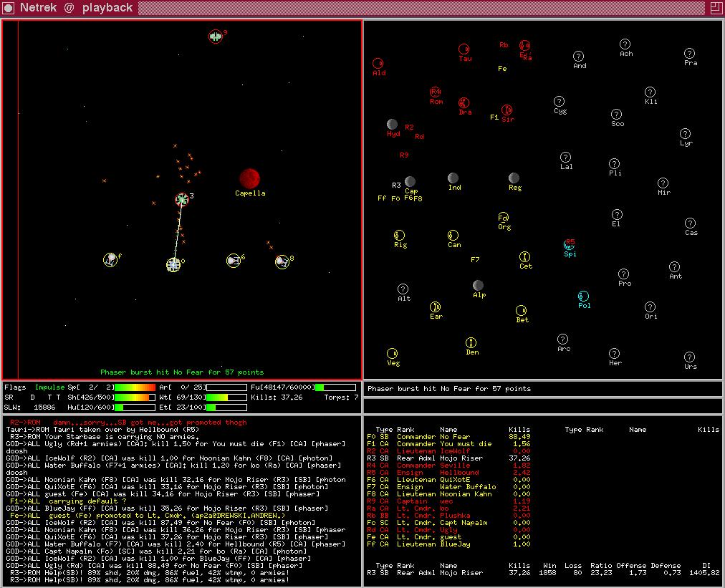
Task: Select planet Cet on galactic map
Action: [x=524, y=256]
